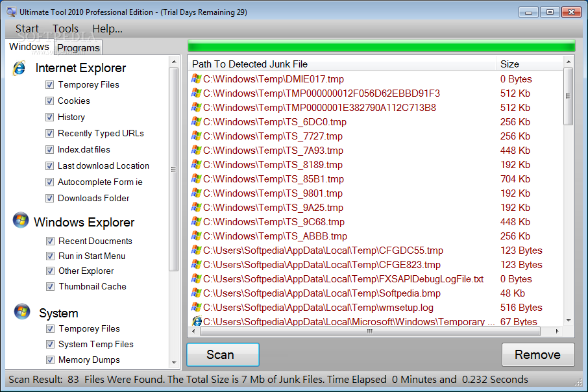Click the app icon in title bar

click(x=11, y=12)
